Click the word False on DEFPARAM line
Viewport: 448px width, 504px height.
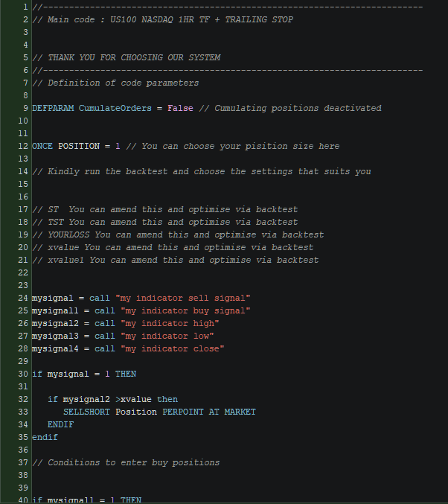tap(180, 108)
